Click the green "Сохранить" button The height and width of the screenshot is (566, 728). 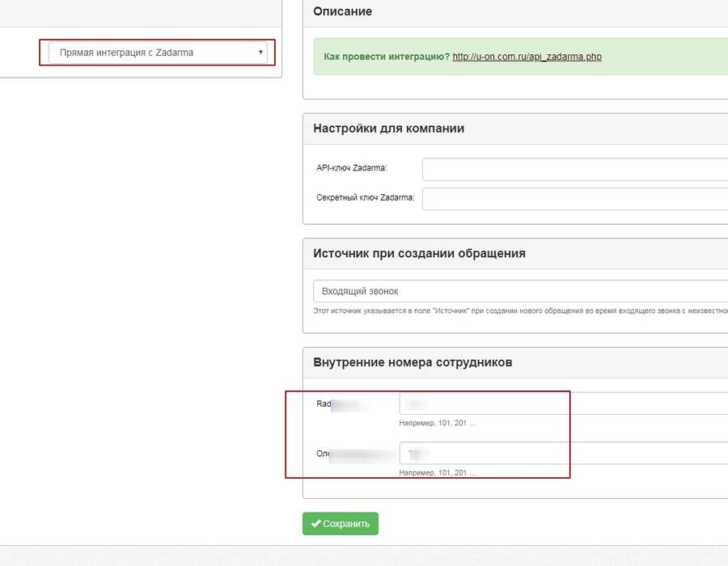click(x=341, y=524)
